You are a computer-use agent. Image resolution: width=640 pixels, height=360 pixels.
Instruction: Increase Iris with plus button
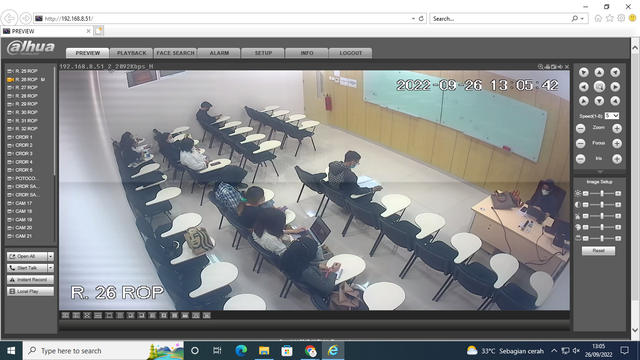click(x=617, y=159)
